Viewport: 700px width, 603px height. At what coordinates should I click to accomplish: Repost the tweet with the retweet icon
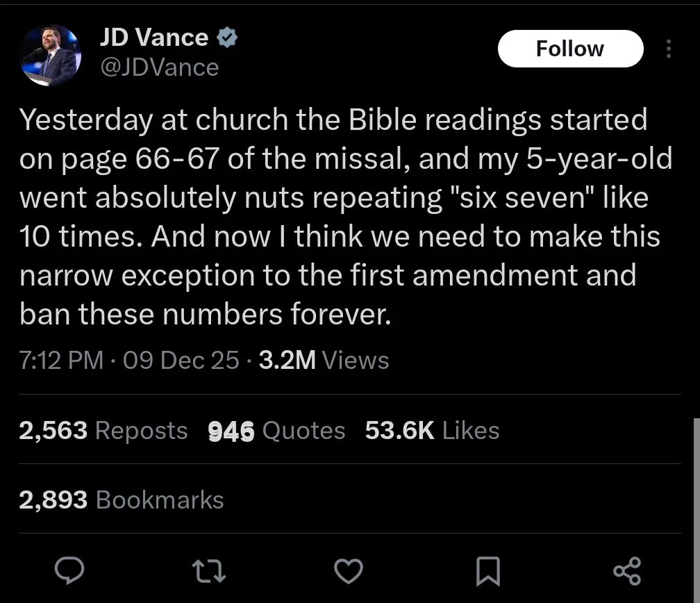(208, 571)
